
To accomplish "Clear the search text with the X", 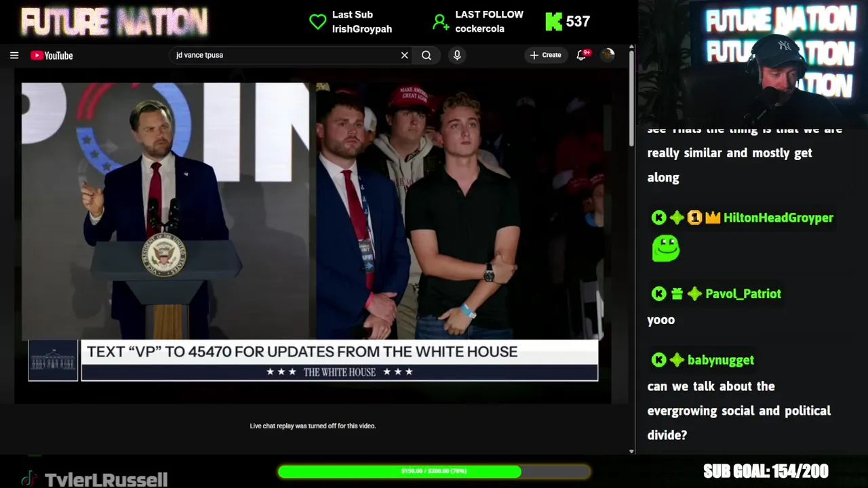I will pyautogui.click(x=405, y=56).
